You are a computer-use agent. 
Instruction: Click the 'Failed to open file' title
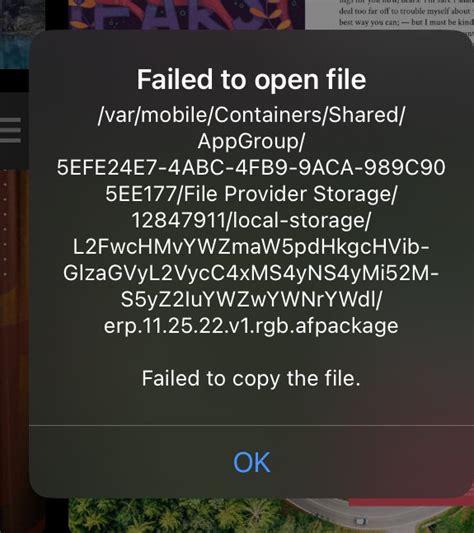pos(251,80)
